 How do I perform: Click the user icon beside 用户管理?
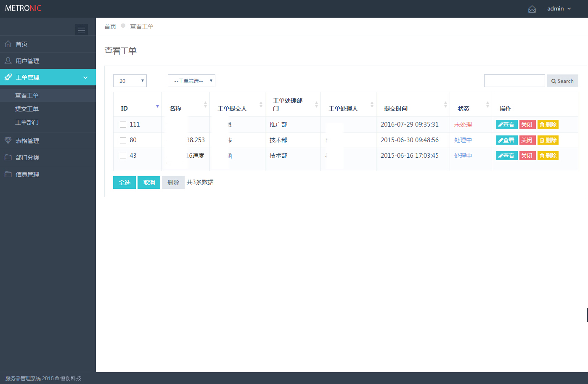[x=8, y=61]
